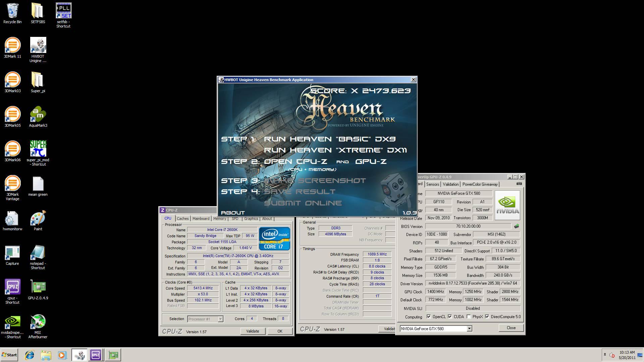Click Run Heaven "Basic" DX9
Viewport: 644px width, 362px height.
click(330, 139)
